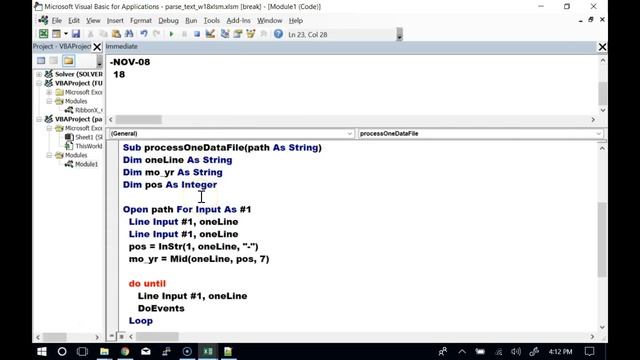The height and width of the screenshot is (360, 640).
Task: Click the Toolbox toolbar icon
Action: click(264, 34)
